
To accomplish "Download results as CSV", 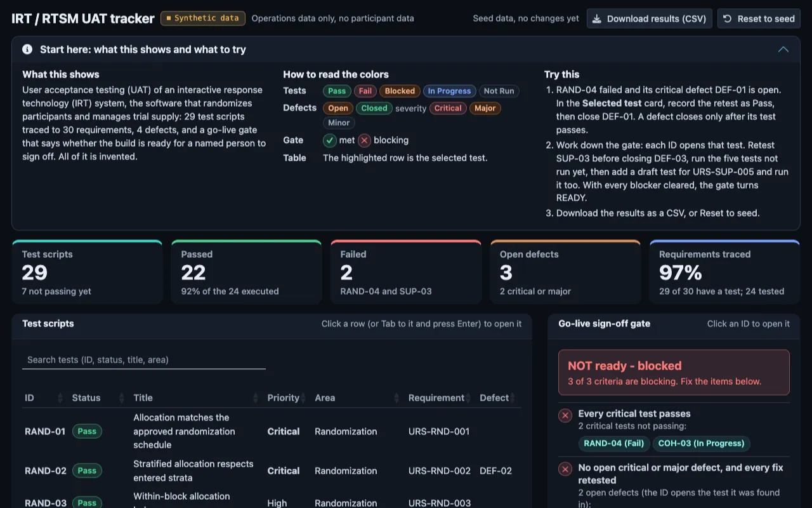I will click(x=650, y=18).
